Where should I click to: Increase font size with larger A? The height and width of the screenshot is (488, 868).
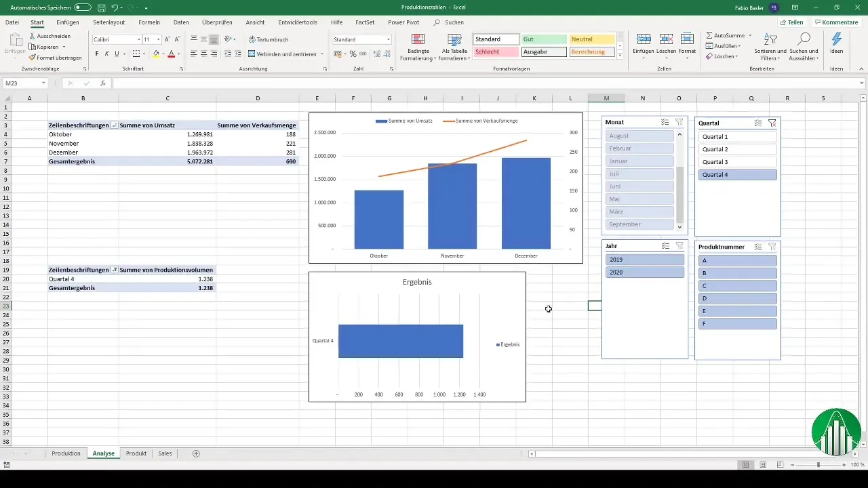(167, 40)
